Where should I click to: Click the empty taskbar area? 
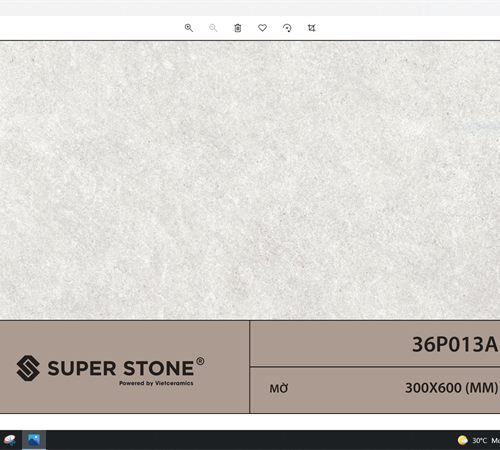pyautogui.click(x=250, y=440)
